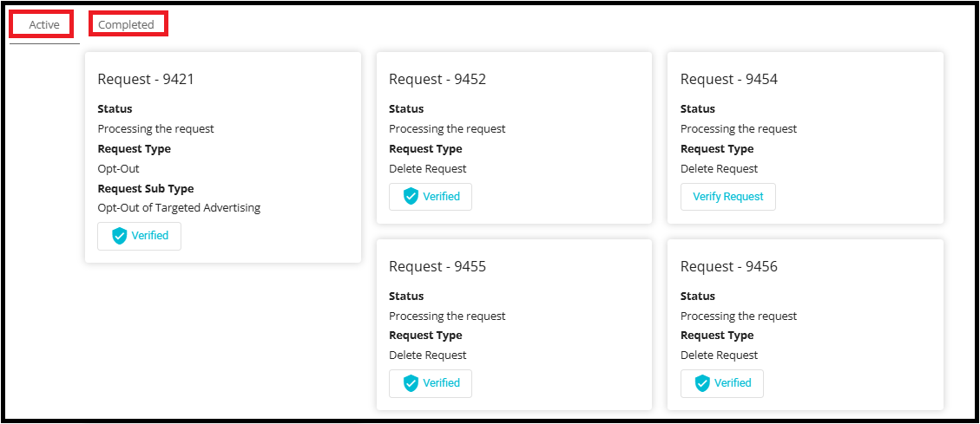Click the Verified text on Request 9455
This screenshot has width=980, height=424.
pos(441,383)
